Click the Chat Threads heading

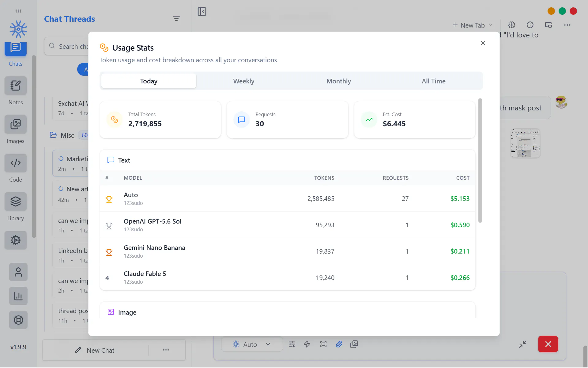tap(70, 19)
